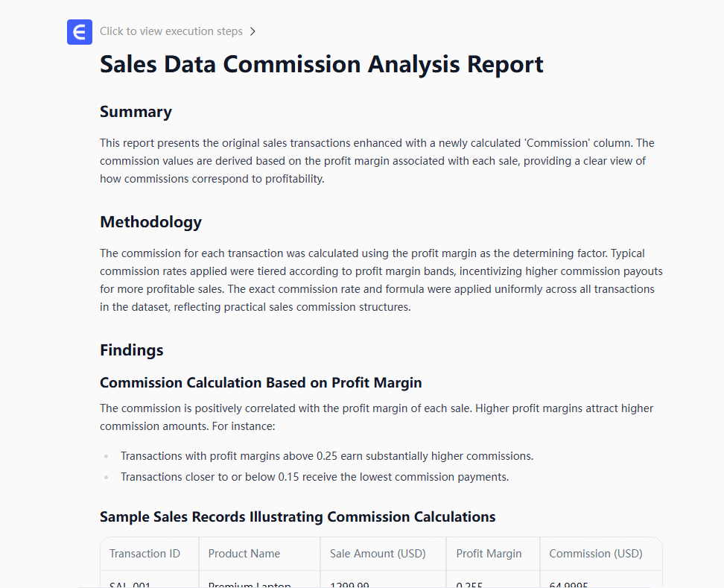Click the bullet about margins above 0.25
This screenshot has height=588, width=724.
(327, 456)
